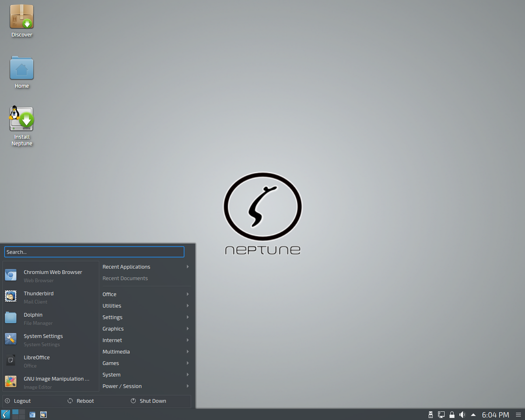
Task: Launch GNU Image Manipulation Program from favorites
Action: 51,382
